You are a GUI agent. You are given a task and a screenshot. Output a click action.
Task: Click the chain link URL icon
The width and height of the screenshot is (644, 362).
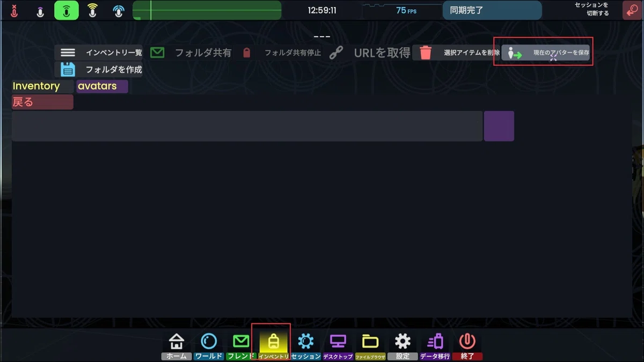[x=336, y=53]
